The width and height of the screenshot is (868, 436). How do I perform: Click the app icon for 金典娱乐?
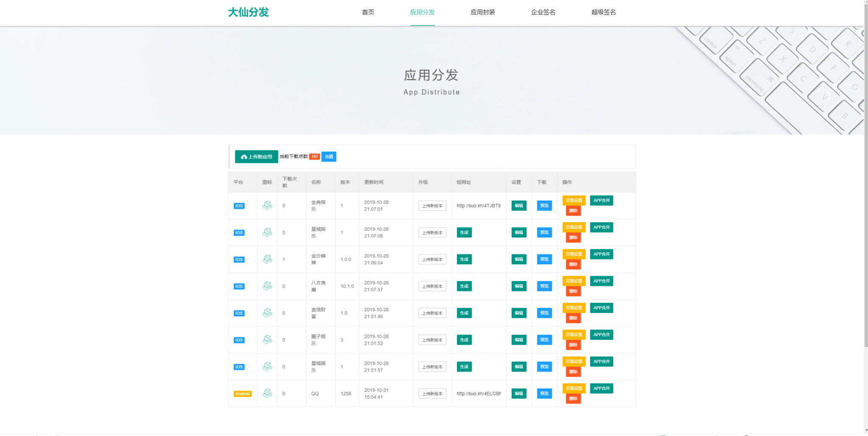(x=267, y=206)
